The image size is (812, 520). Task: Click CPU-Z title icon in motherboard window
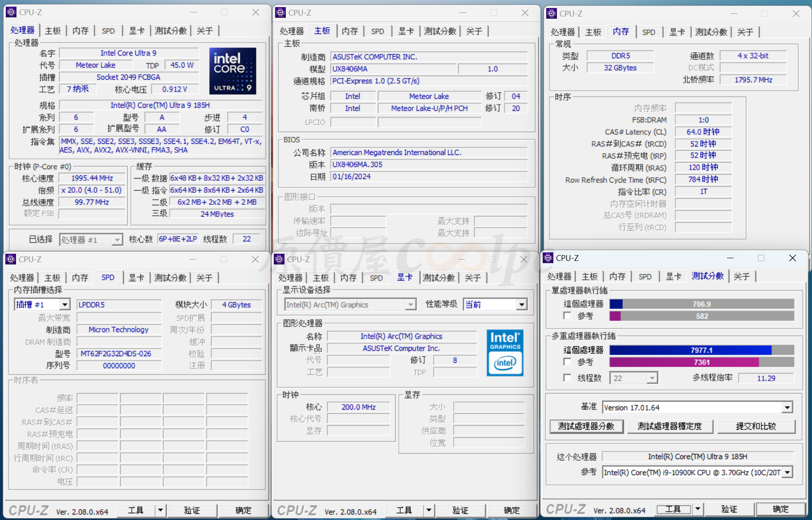280,13
